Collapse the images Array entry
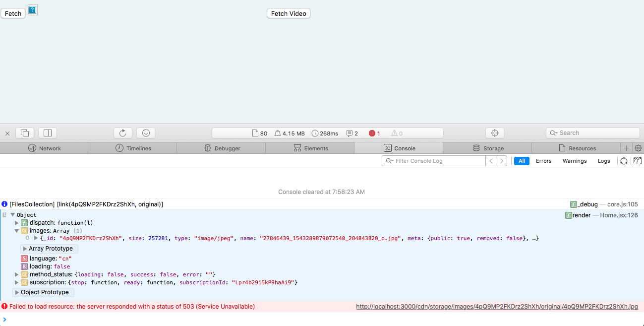 (x=16, y=230)
